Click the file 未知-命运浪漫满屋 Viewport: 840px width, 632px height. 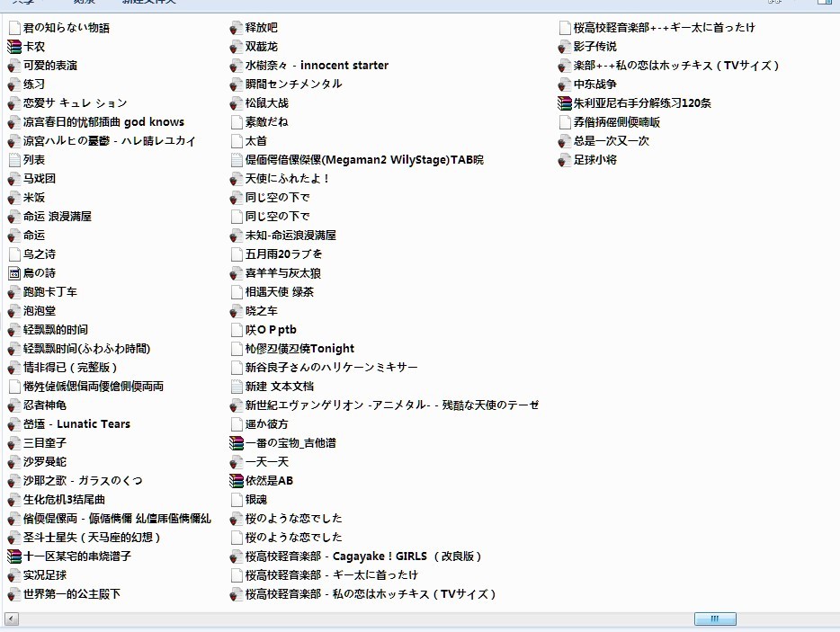click(290, 236)
